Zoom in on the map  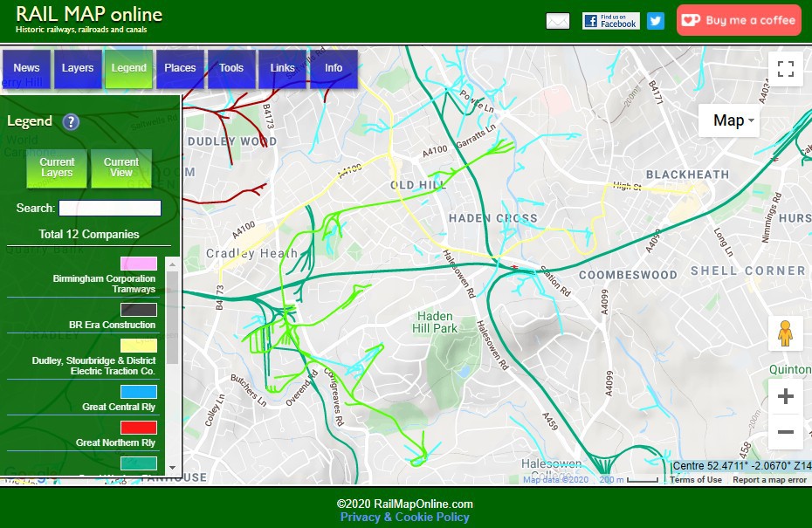785,397
